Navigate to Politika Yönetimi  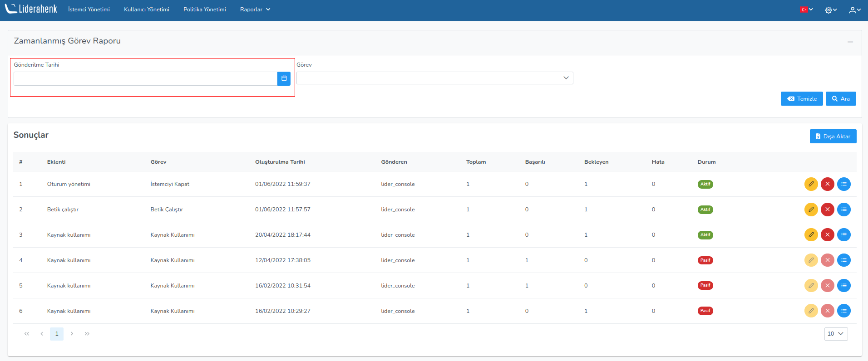[x=204, y=10]
